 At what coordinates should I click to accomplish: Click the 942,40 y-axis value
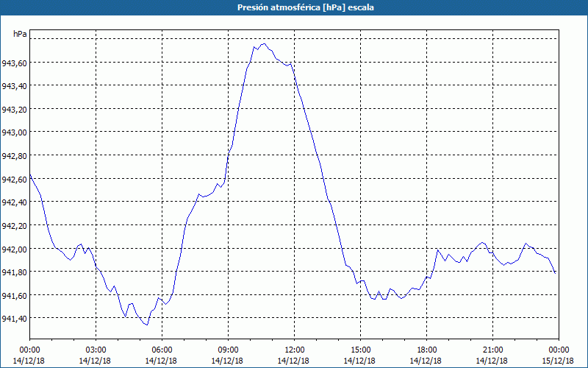pos(14,202)
